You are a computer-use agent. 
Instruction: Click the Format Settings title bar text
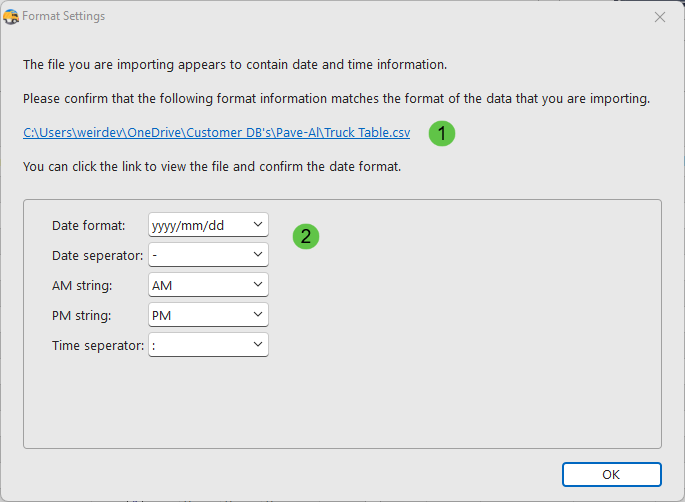click(x=63, y=17)
